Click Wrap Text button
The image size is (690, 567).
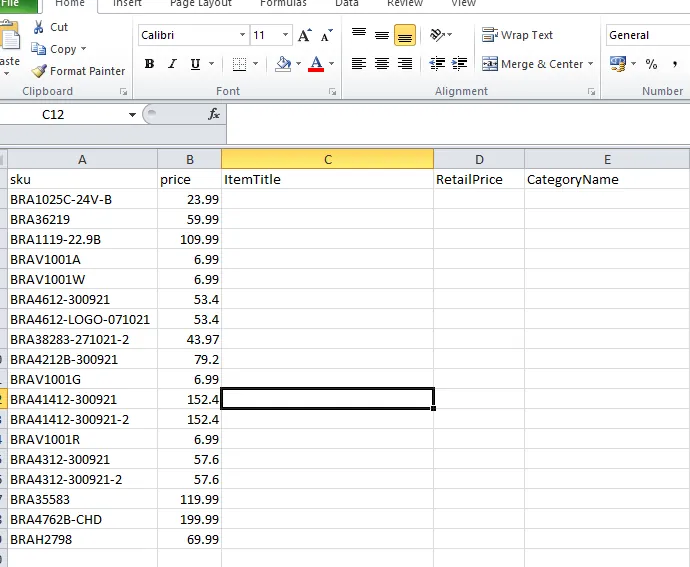pos(517,35)
